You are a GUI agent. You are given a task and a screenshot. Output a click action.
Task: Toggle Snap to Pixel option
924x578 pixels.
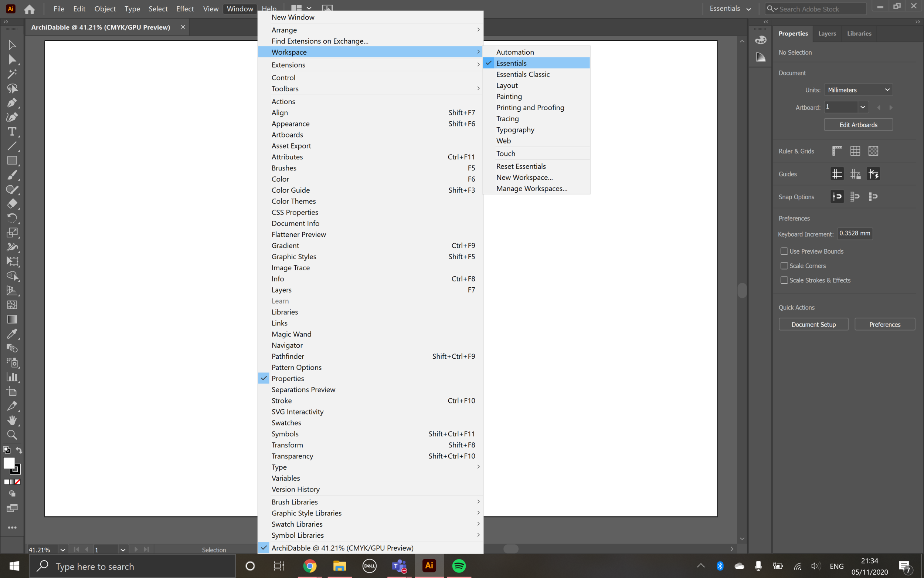click(873, 196)
